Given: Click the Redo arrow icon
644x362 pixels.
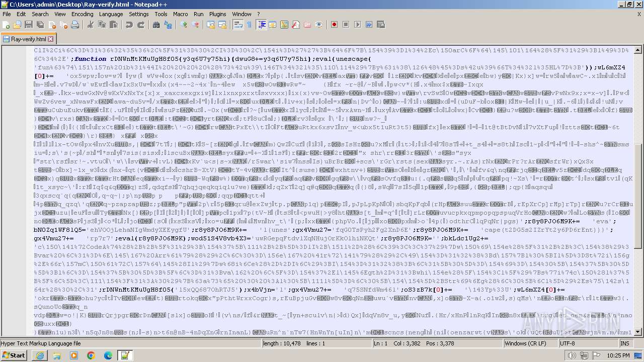Looking at the screenshot, I should tap(140, 25).
